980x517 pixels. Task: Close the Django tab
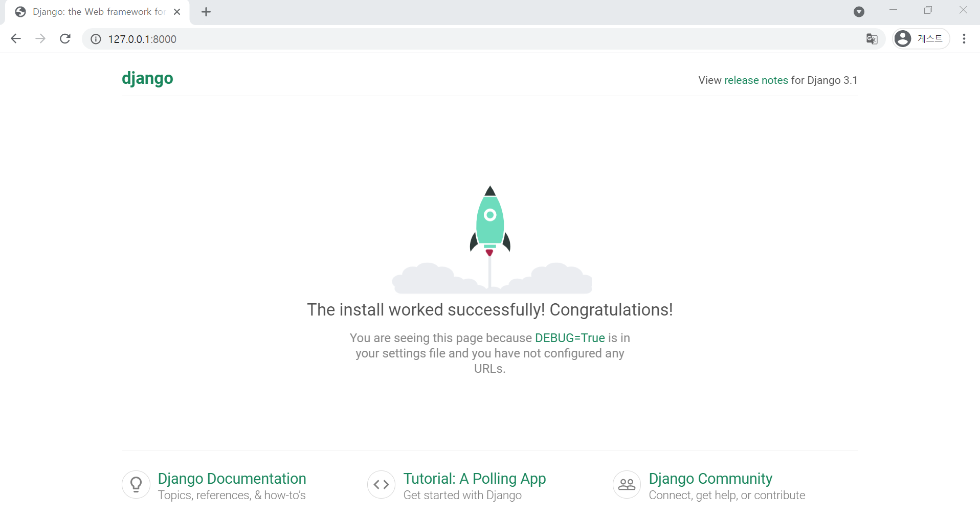pos(177,12)
